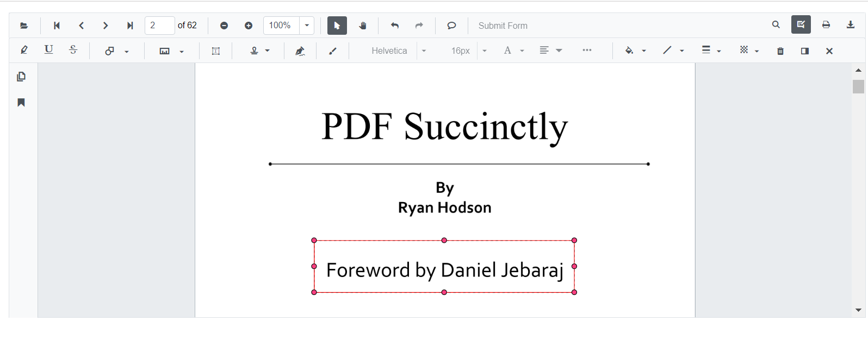868x352 pixels.
Task: Open a PDF file with folder icon
Action: click(x=24, y=26)
